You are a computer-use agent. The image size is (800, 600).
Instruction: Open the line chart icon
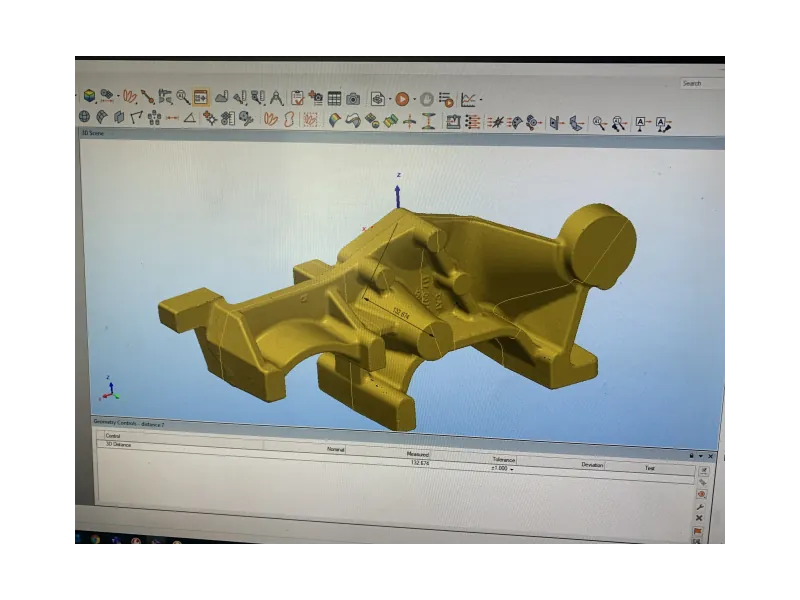[468, 100]
